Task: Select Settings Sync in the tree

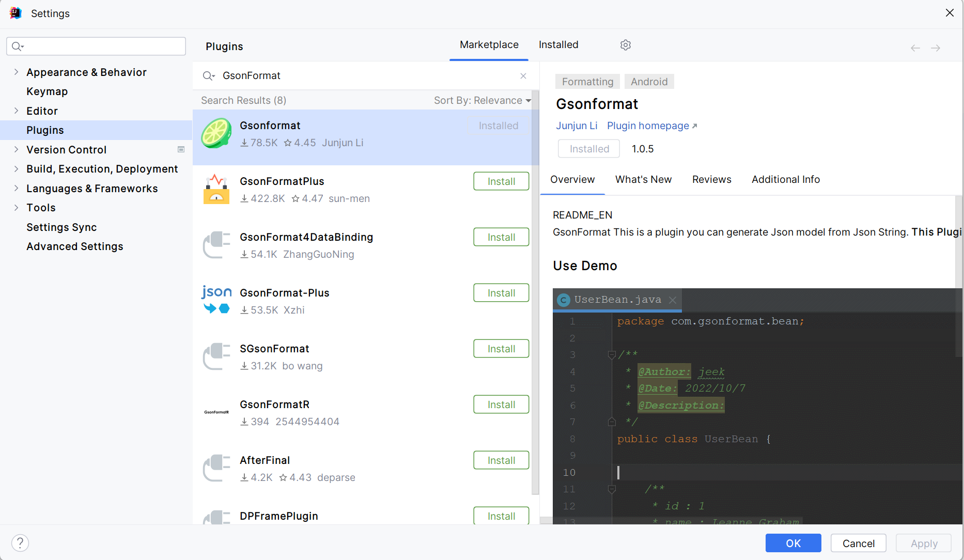Action: pyautogui.click(x=61, y=227)
